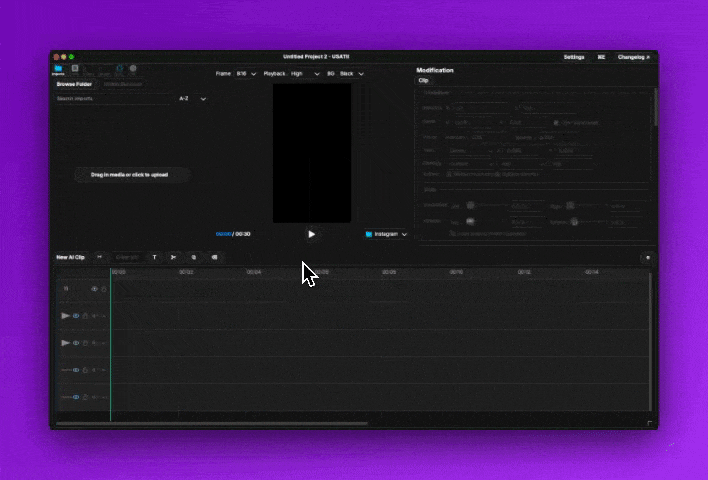Toggle visibility eye on the top track
Viewport: 708px width, 480px height.
pyautogui.click(x=95, y=289)
